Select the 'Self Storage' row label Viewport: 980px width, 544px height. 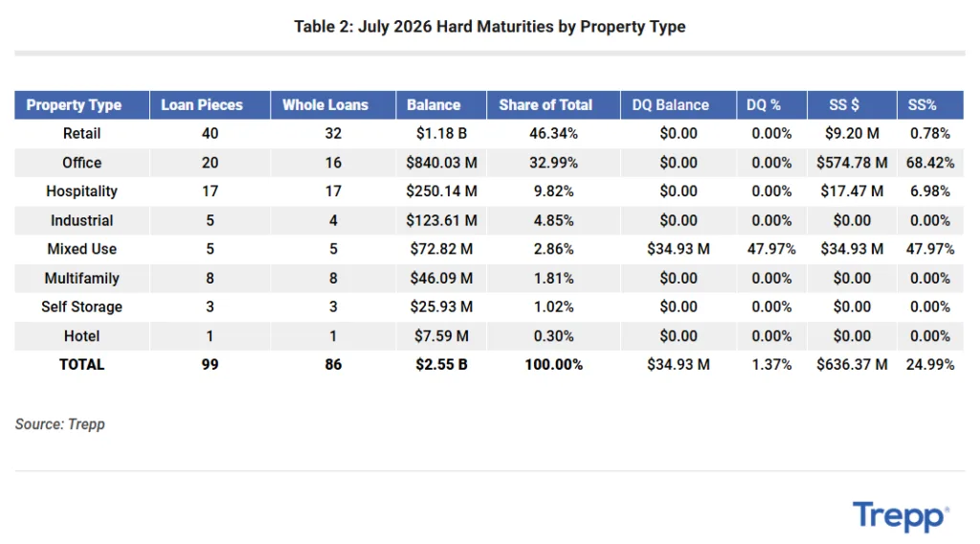(82, 307)
